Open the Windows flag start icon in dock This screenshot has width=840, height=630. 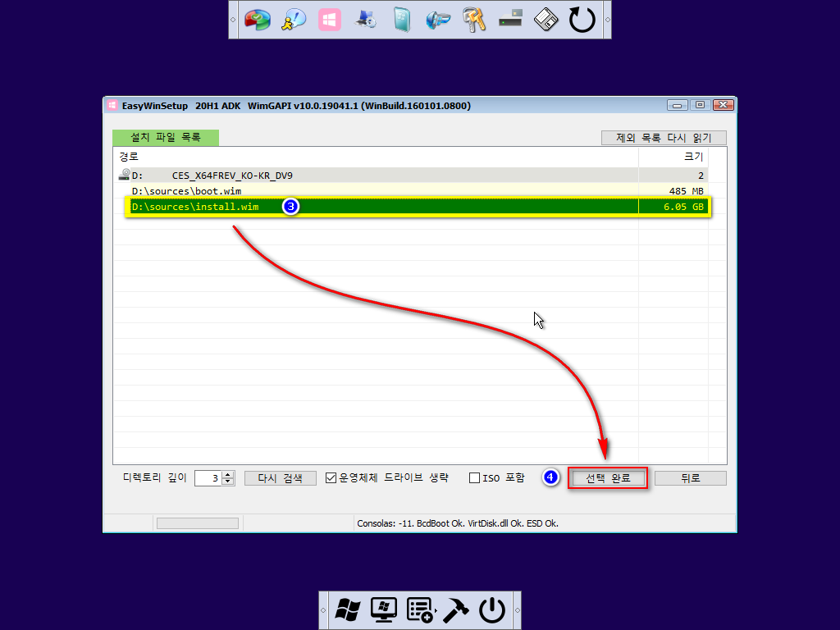348,610
